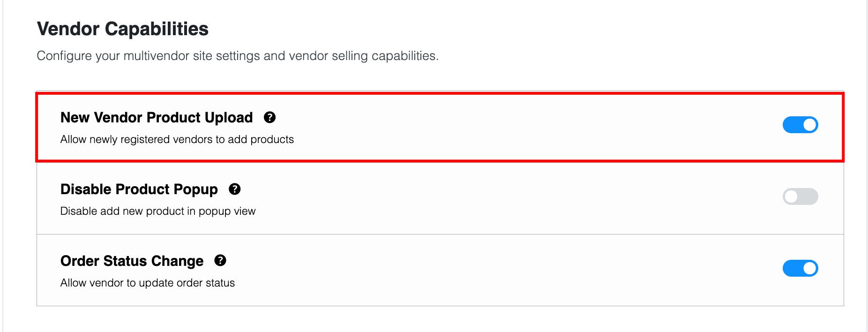The height and width of the screenshot is (332, 868).
Task: Click the help icon beside New Vendor Product Upload
Action: coord(269,118)
